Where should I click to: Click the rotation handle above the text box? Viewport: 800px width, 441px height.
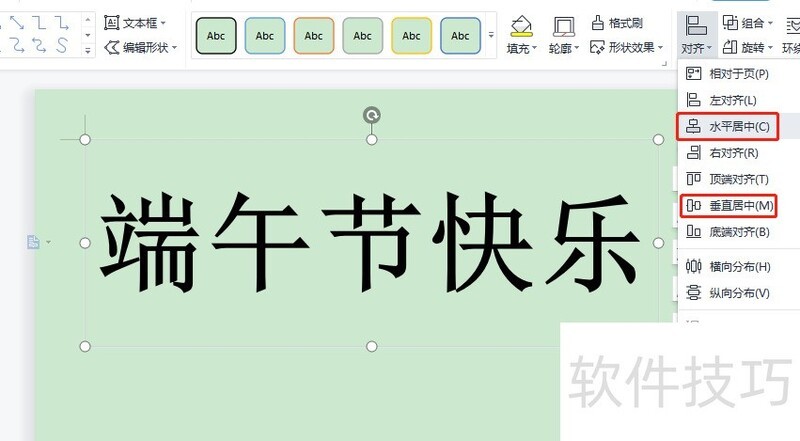point(372,115)
